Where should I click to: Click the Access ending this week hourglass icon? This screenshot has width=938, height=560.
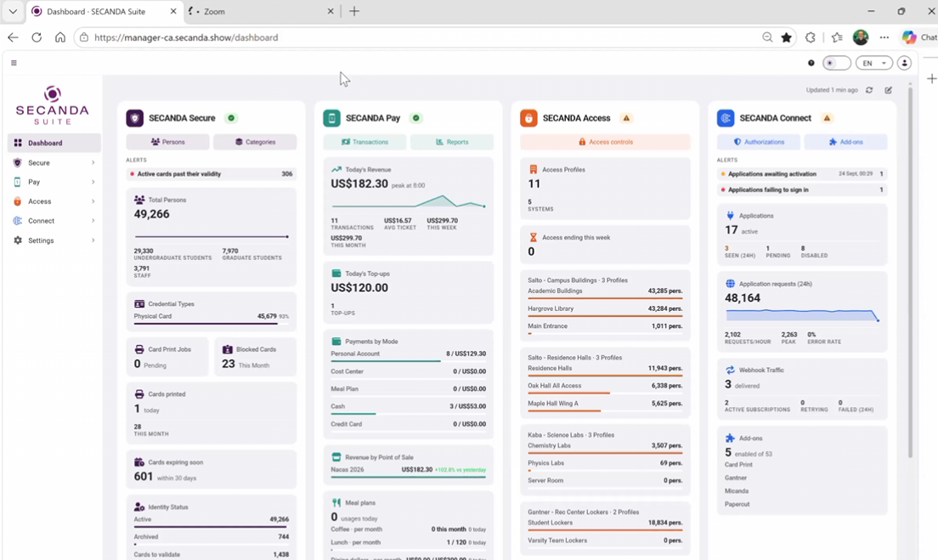tap(533, 238)
